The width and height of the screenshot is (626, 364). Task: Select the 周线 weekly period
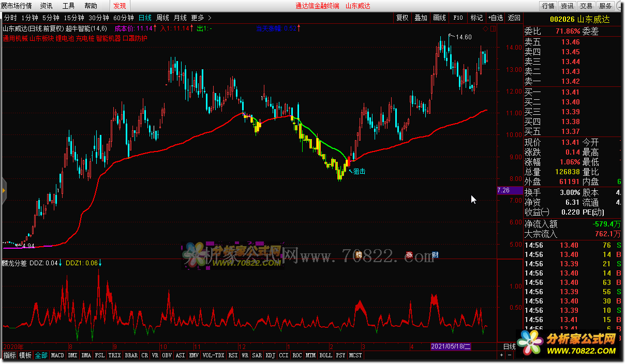[x=162, y=18]
